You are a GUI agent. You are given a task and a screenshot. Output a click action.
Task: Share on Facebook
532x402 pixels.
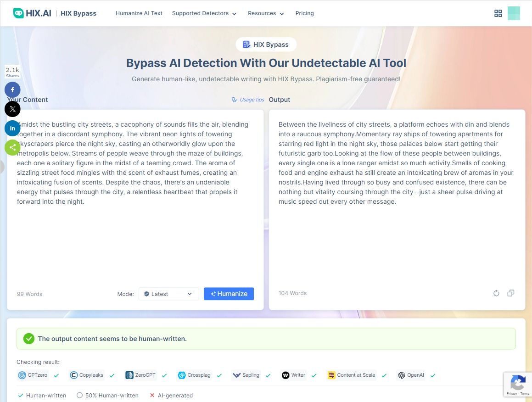pos(12,89)
